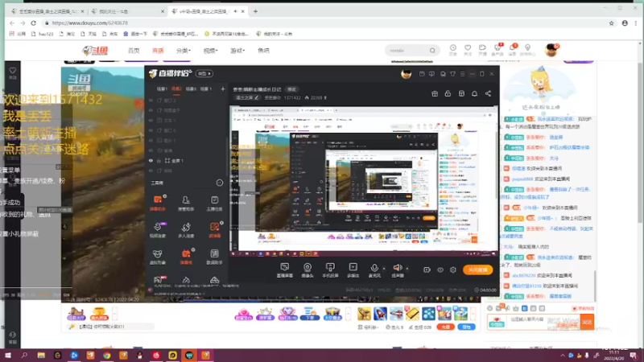
Task: Click the streamer avatar in companion title bar
Action: 407,74
